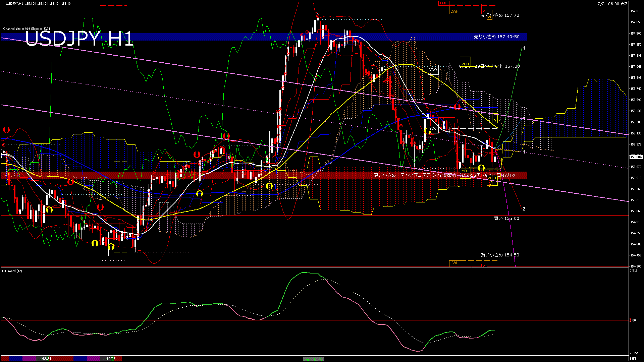Select the YDO marker box
This screenshot has width=644, height=362.
(x=433, y=70)
